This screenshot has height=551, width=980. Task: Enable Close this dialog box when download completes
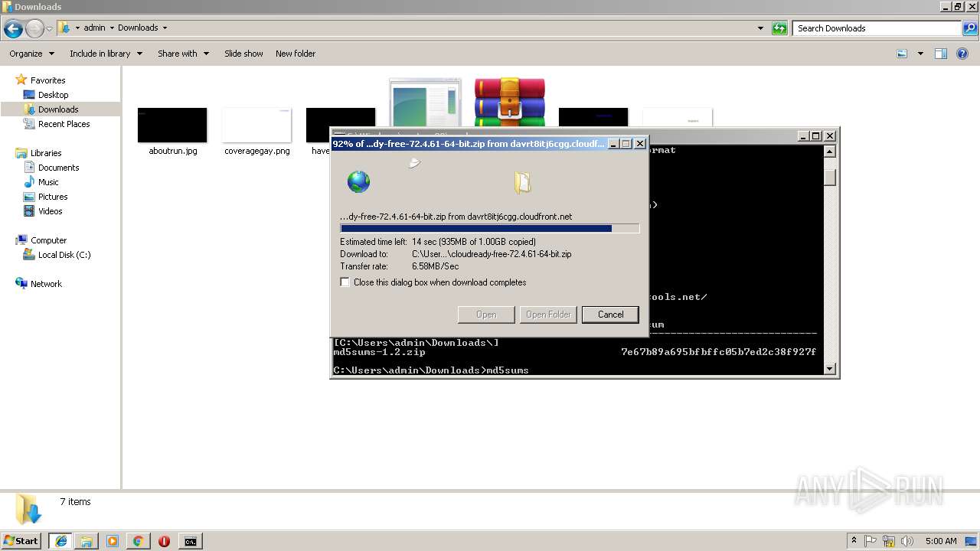(x=345, y=282)
